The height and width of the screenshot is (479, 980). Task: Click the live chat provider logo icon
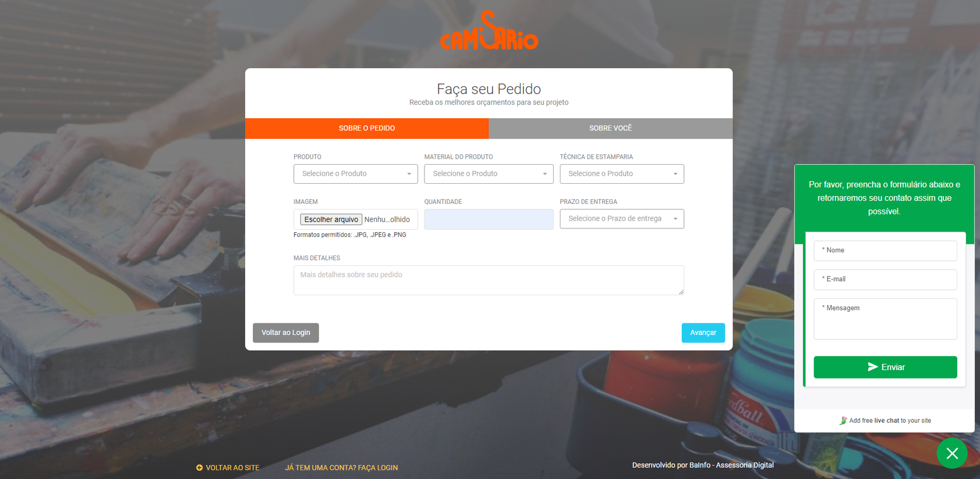[x=843, y=421]
